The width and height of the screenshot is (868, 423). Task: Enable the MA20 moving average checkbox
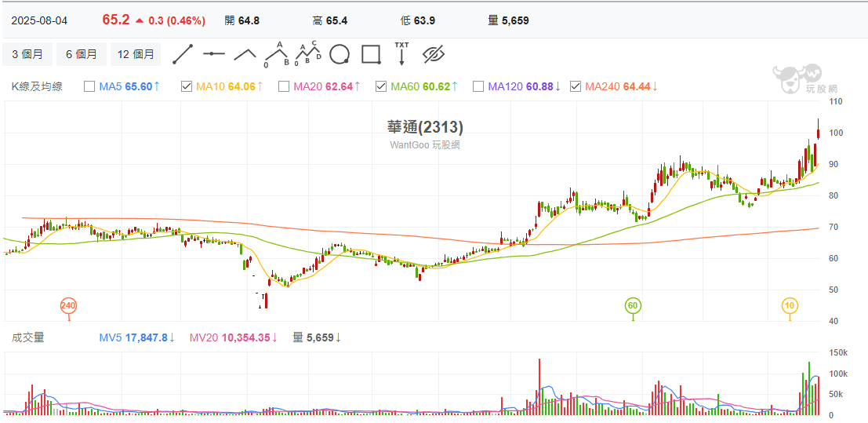[283, 86]
